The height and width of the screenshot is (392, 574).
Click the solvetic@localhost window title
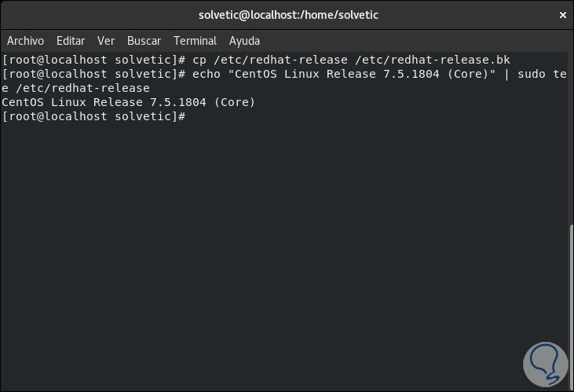coord(286,15)
